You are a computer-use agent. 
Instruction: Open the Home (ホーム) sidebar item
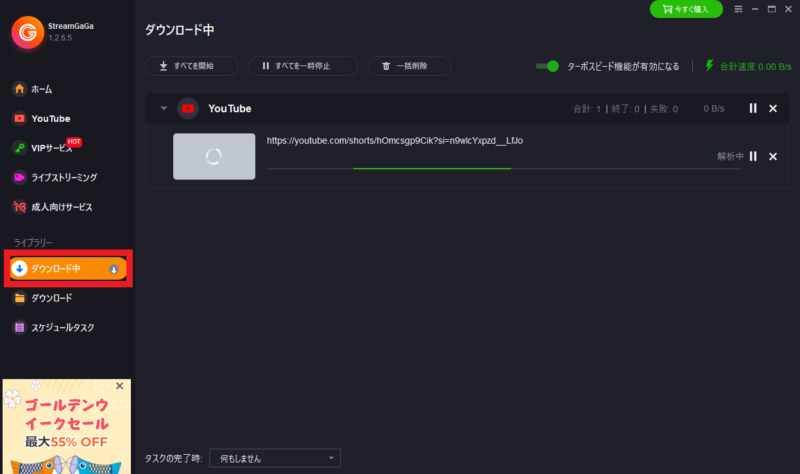point(32,89)
